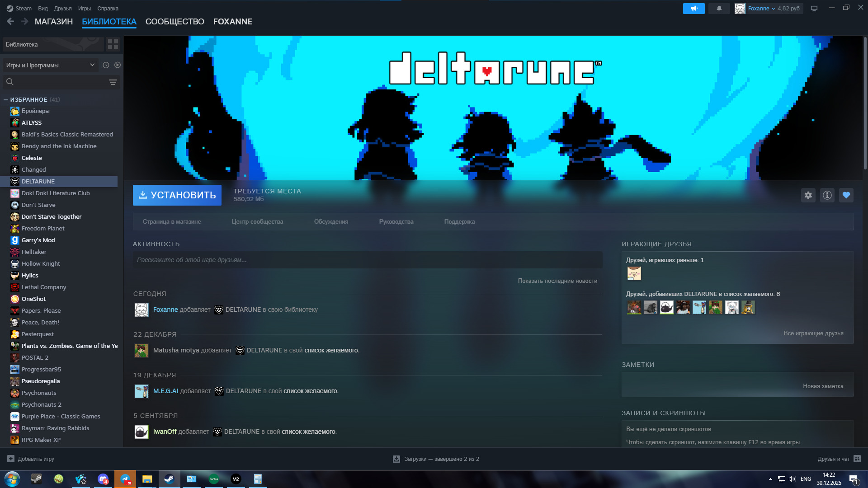Screen dimensions: 868x488
Task: Open the announcements megaphone icon
Action: (693, 9)
